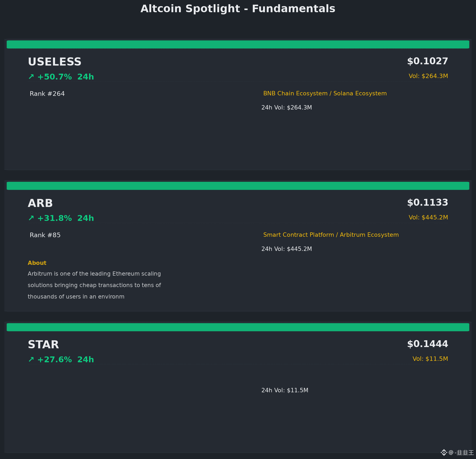Screen dimensions: 476x459
Task: Click the ARB coin name heading
Action: tap(40, 203)
